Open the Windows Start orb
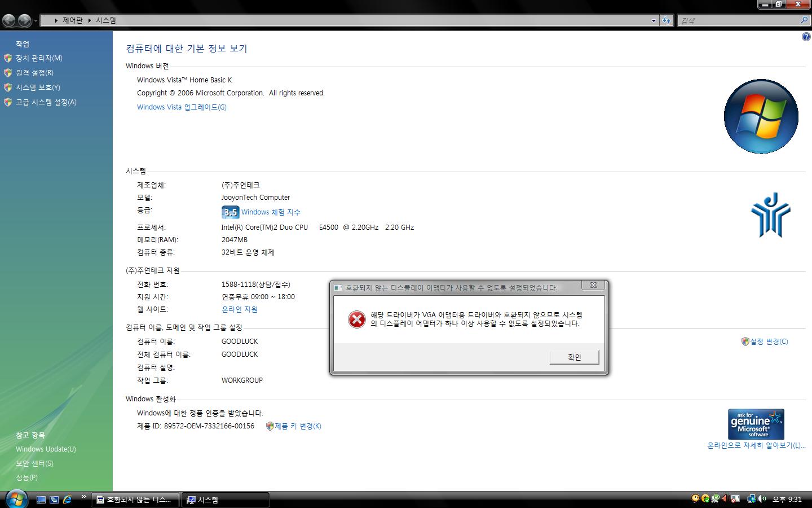 [x=16, y=499]
